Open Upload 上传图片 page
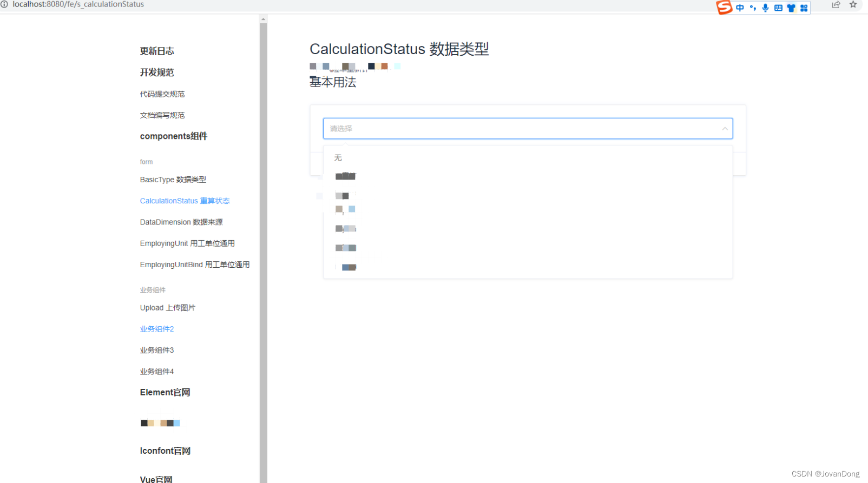This screenshot has height=483, width=868. pos(168,308)
